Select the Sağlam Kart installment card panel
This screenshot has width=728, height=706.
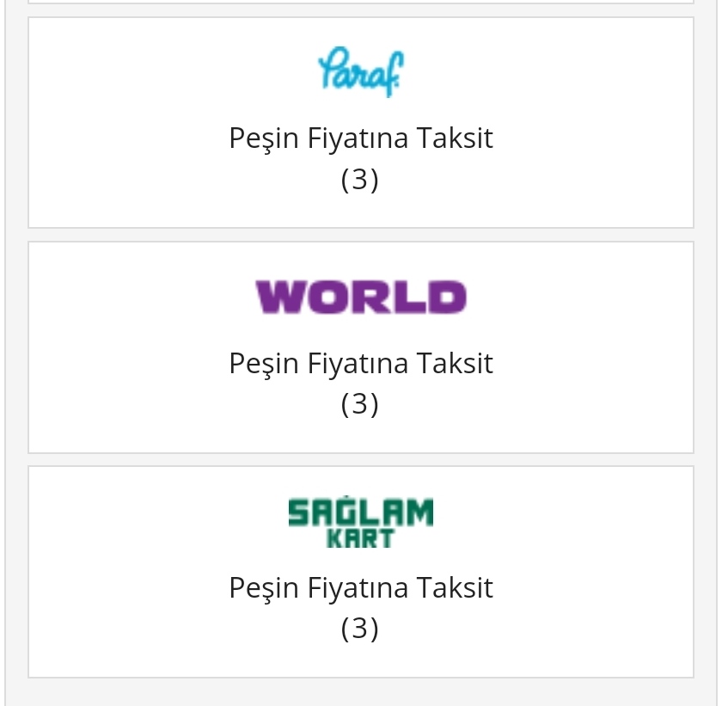361,572
